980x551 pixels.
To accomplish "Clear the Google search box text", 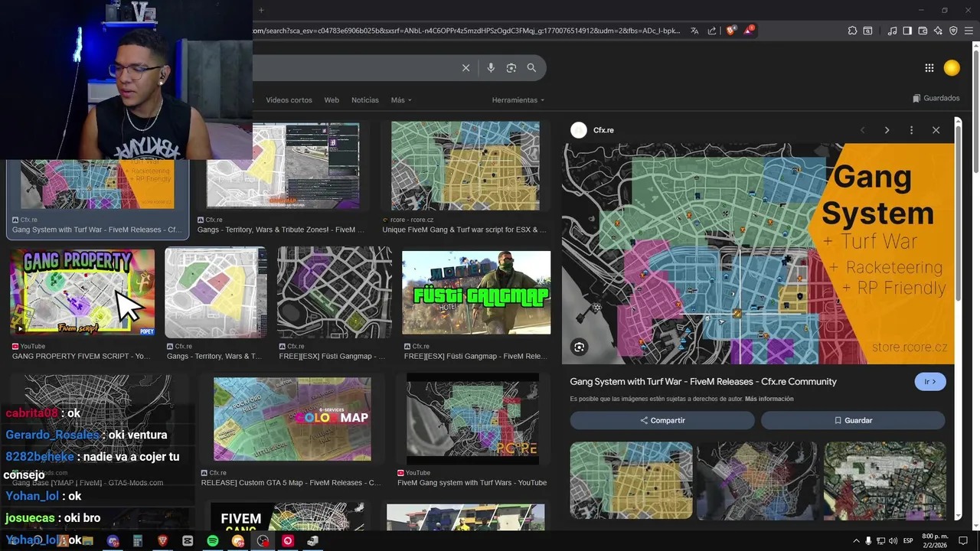I will (465, 68).
